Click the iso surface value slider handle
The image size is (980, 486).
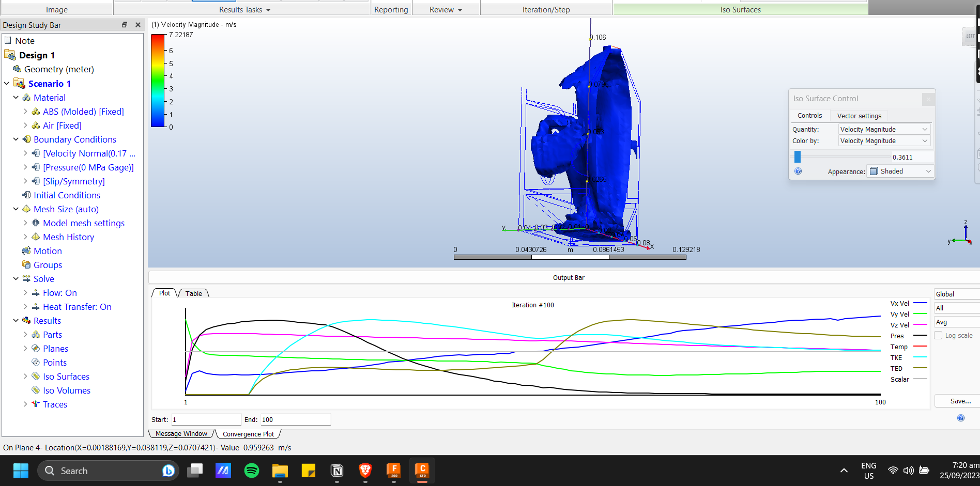[798, 157]
